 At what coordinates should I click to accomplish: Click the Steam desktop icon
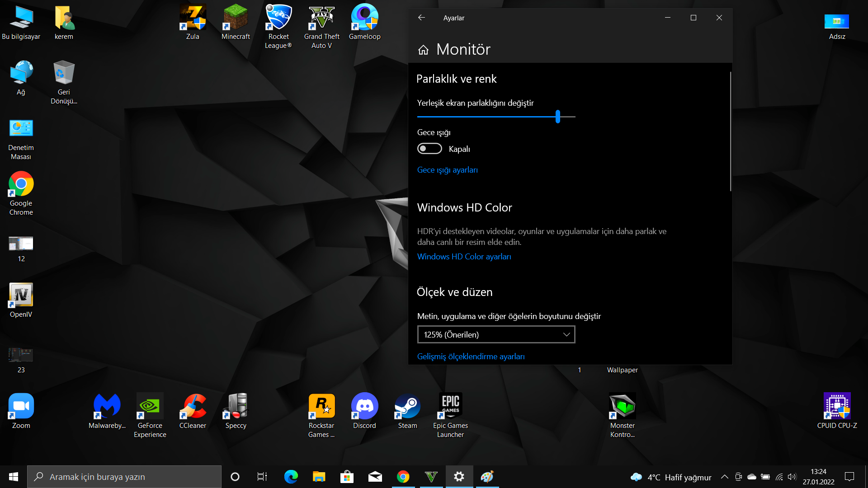(x=407, y=406)
